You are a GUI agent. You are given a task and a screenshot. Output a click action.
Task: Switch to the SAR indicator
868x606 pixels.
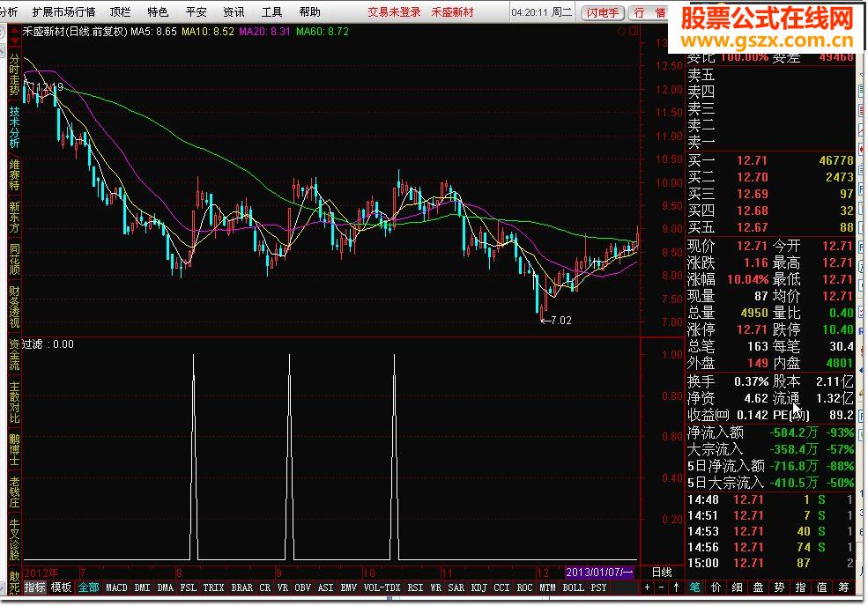click(x=456, y=588)
